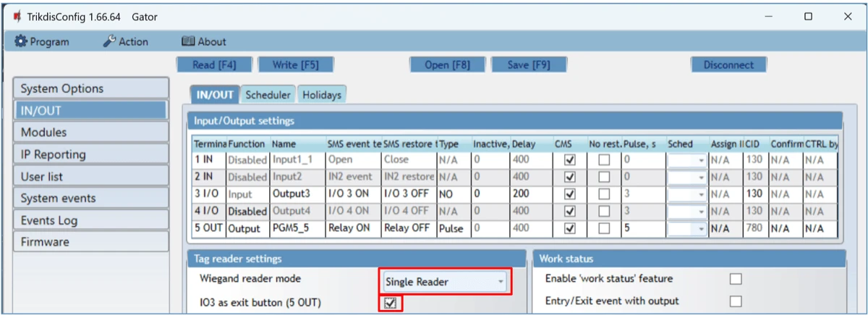The width and height of the screenshot is (868, 318).
Task: Click the Disconnect button
Action: tap(728, 64)
